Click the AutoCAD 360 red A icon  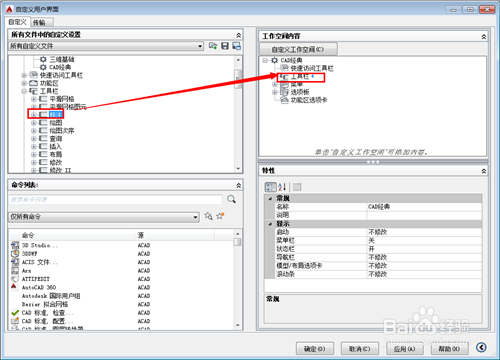pyautogui.click(x=14, y=287)
